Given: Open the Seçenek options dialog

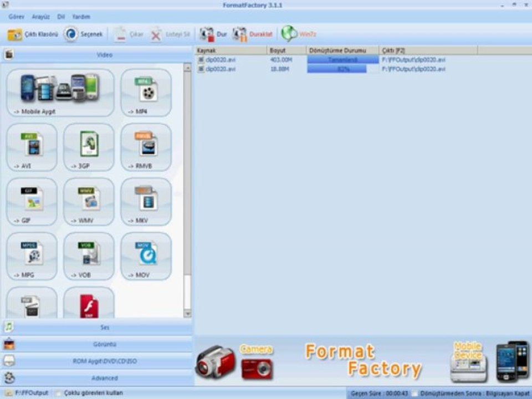Looking at the screenshot, I should click(83, 34).
